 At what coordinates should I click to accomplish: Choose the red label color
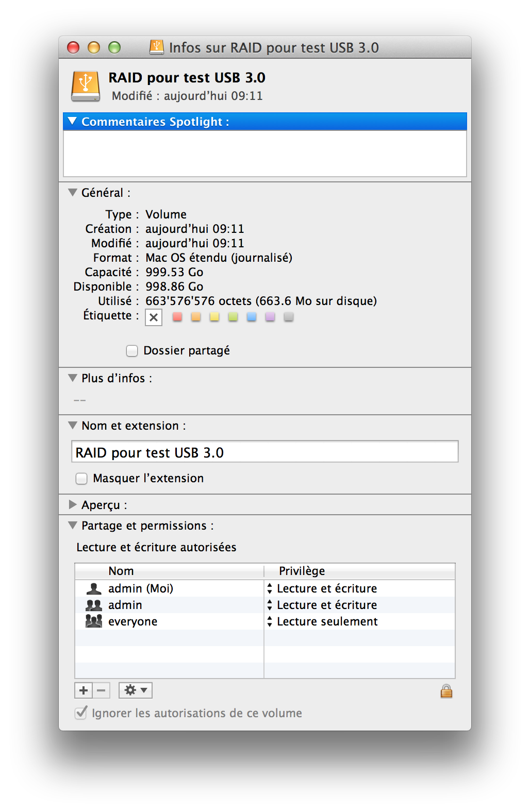(177, 317)
